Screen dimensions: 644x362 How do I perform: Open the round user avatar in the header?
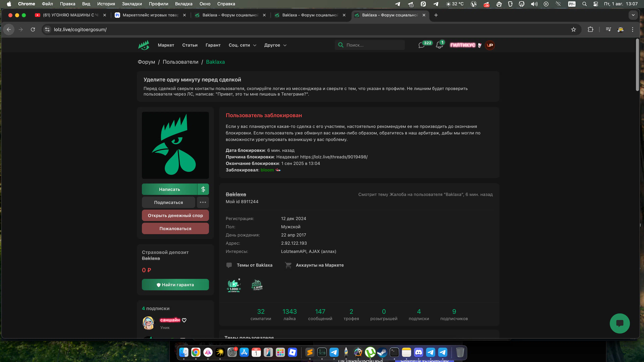click(490, 45)
